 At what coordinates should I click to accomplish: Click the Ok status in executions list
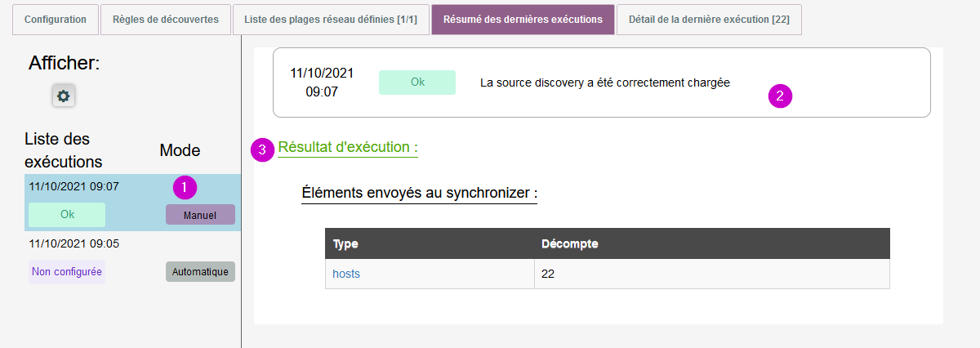(67, 215)
